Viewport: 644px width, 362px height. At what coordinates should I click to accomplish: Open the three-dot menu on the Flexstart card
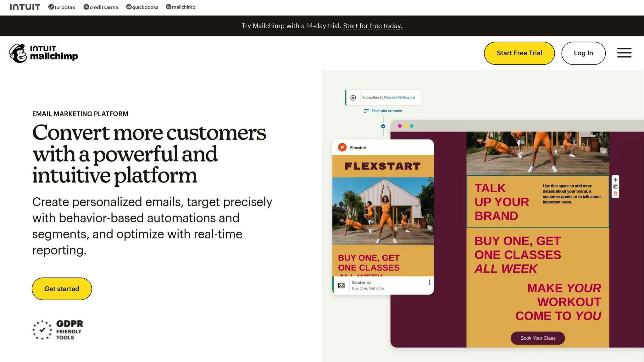pos(430,282)
